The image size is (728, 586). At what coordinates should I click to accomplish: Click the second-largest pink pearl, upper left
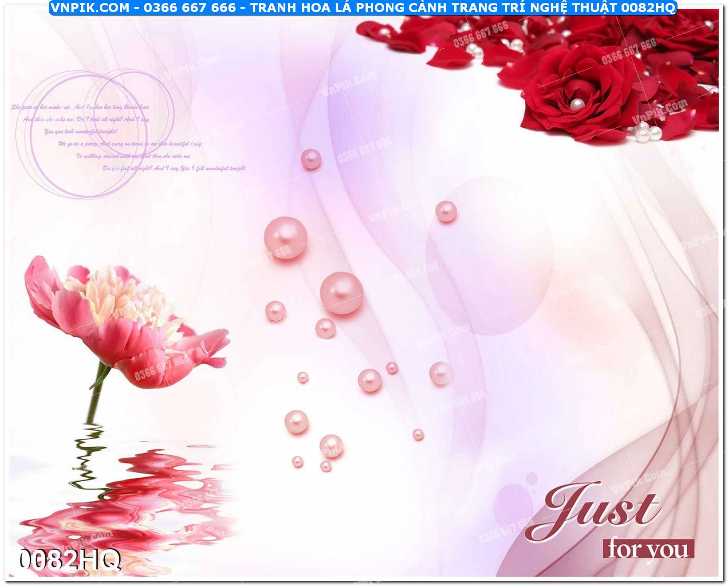286,238
